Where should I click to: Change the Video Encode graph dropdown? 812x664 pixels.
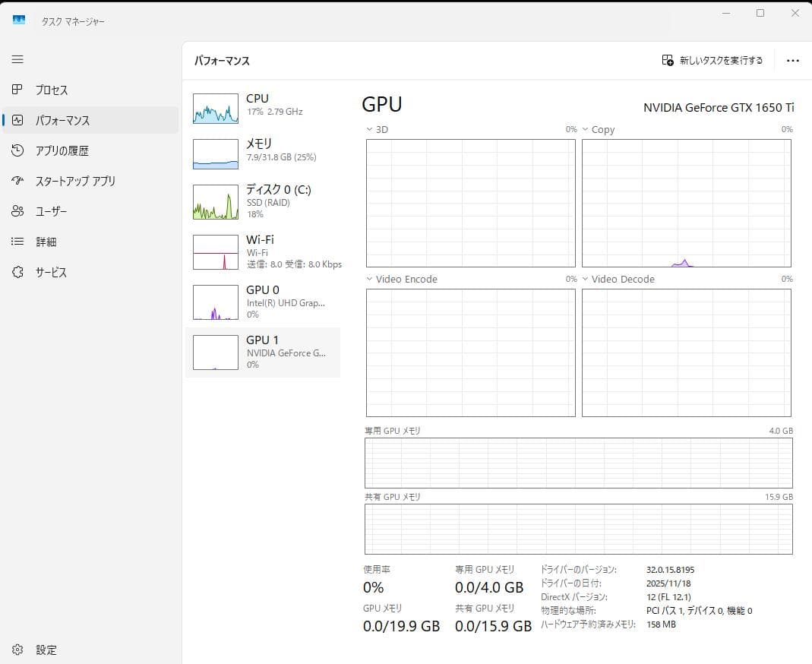(x=369, y=279)
